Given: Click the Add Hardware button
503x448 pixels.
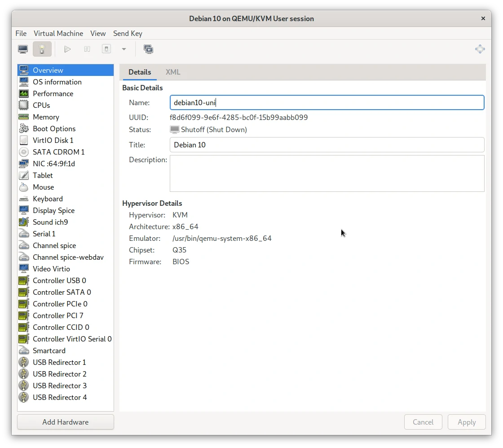Looking at the screenshot, I should [66, 422].
